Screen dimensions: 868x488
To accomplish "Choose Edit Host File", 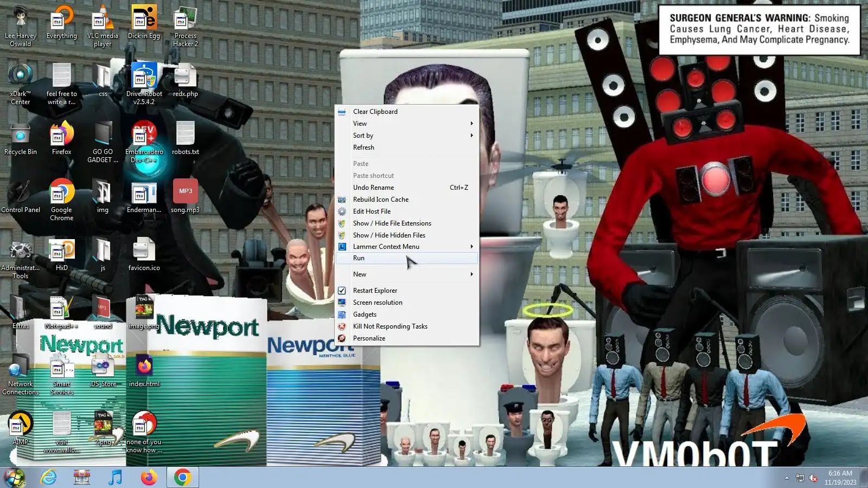I will 407,211.
